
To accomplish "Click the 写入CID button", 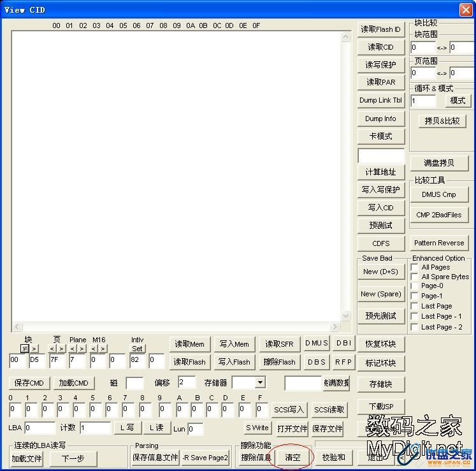I will click(x=381, y=208).
